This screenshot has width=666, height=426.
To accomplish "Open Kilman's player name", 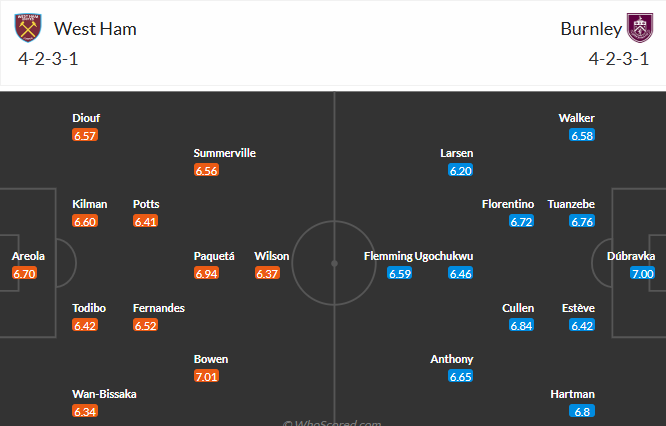I will 90,204.
